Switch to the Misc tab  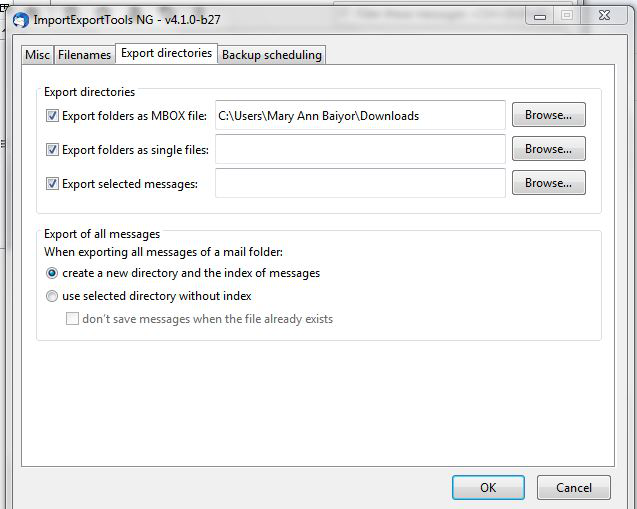(x=37, y=54)
